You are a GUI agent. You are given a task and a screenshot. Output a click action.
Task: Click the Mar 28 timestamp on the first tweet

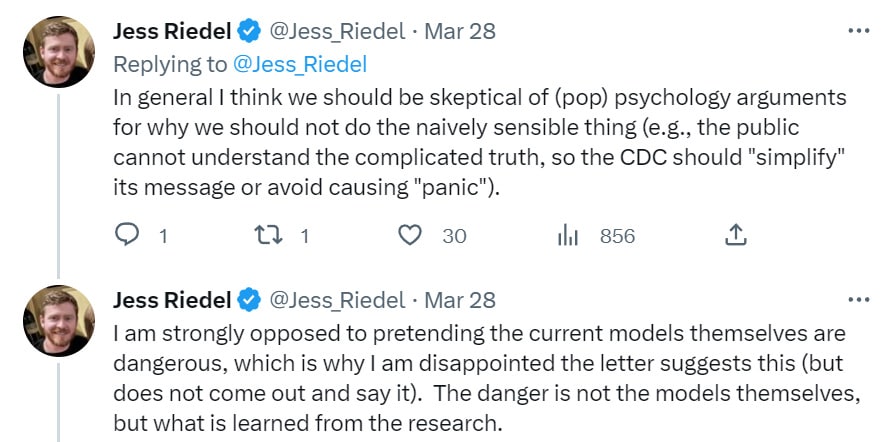(x=460, y=31)
